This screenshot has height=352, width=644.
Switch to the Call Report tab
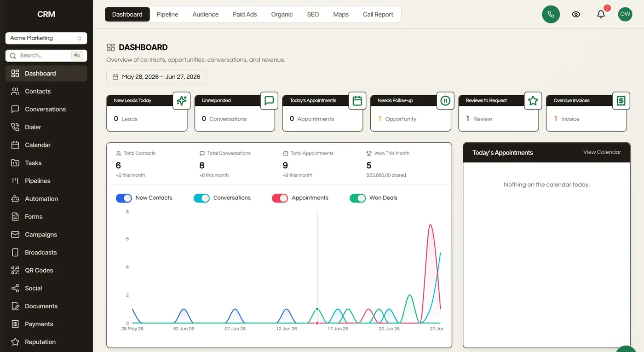click(x=378, y=14)
